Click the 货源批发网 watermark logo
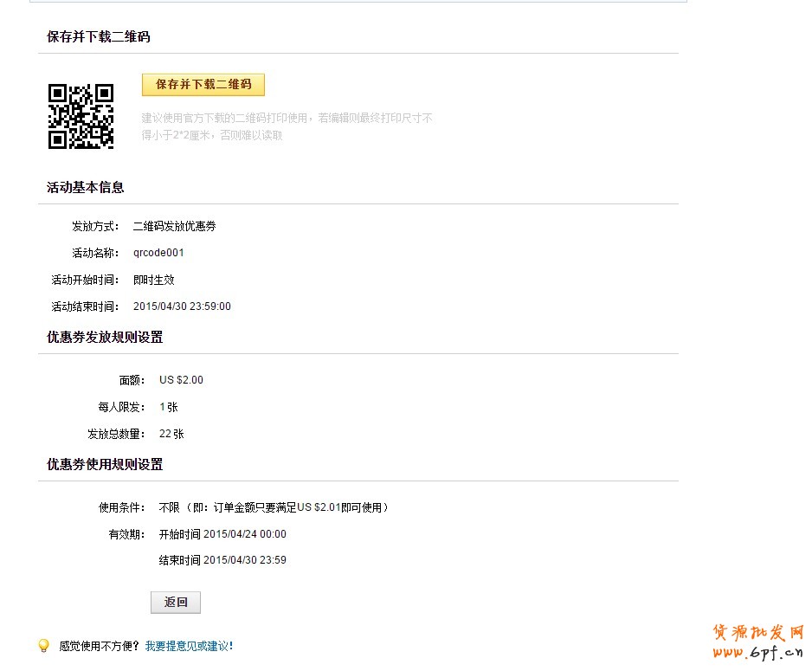The width and height of the screenshot is (812, 671). tap(757, 632)
